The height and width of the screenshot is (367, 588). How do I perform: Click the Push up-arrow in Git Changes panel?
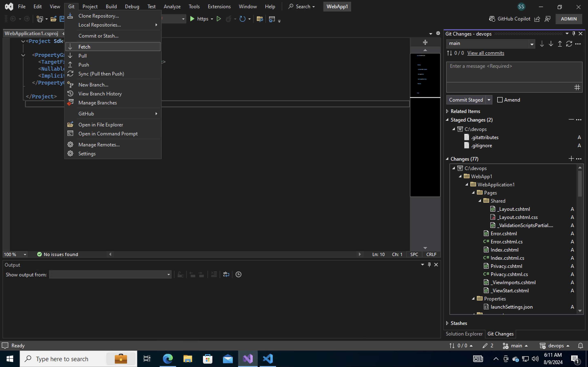point(560,44)
